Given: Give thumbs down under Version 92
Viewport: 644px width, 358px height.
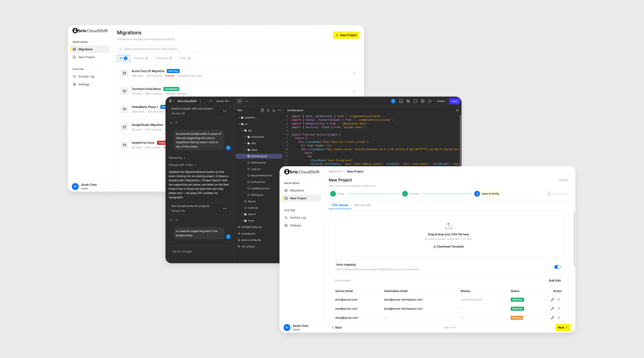Looking at the screenshot, I should [177, 122].
